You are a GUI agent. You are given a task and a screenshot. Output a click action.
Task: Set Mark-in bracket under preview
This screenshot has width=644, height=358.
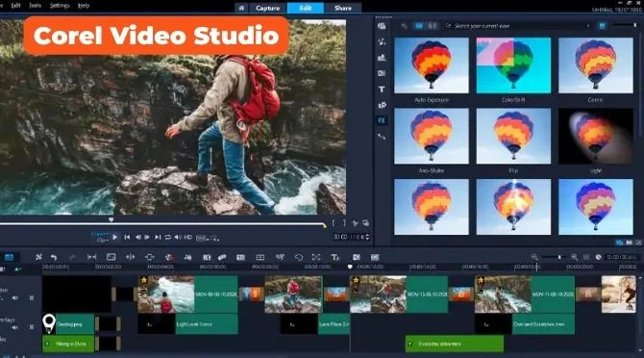(334, 223)
